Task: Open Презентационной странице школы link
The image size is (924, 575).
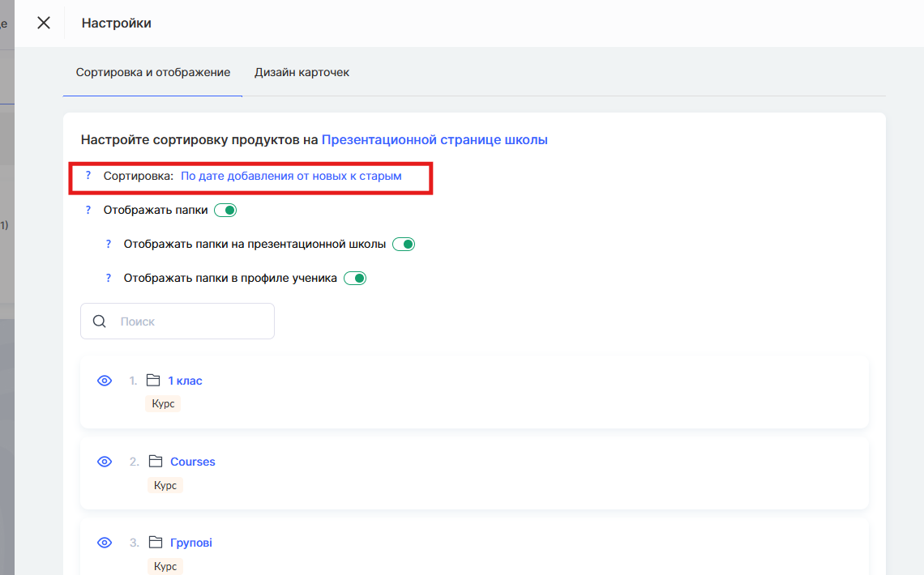Action: (434, 140)
